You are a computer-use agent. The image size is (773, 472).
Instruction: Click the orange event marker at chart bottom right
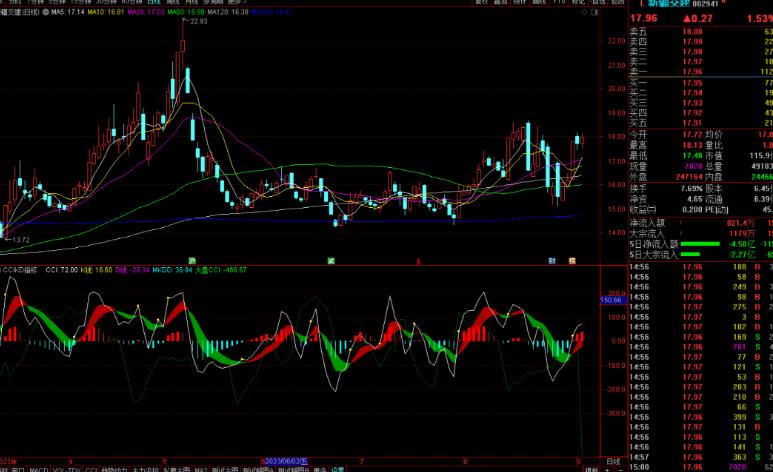point(572,260)
